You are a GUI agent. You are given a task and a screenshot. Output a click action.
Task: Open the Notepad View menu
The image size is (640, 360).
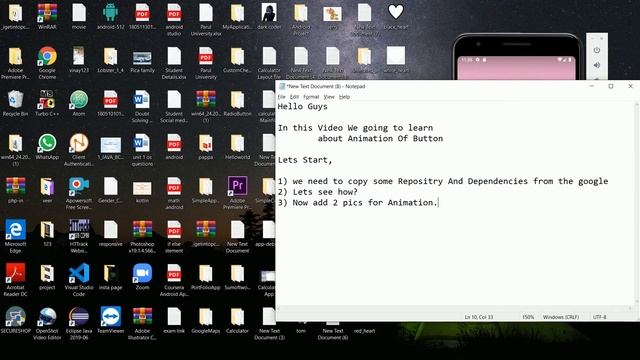pos(329,97)
